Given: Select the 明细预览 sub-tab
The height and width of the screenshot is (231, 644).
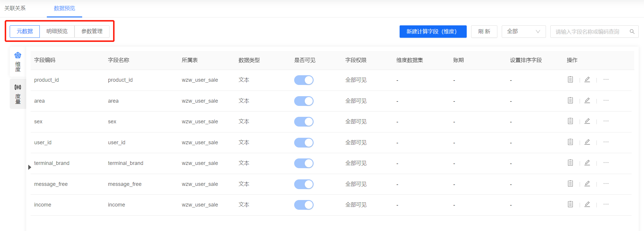Looking at the screenshot, I should point(57,31).
